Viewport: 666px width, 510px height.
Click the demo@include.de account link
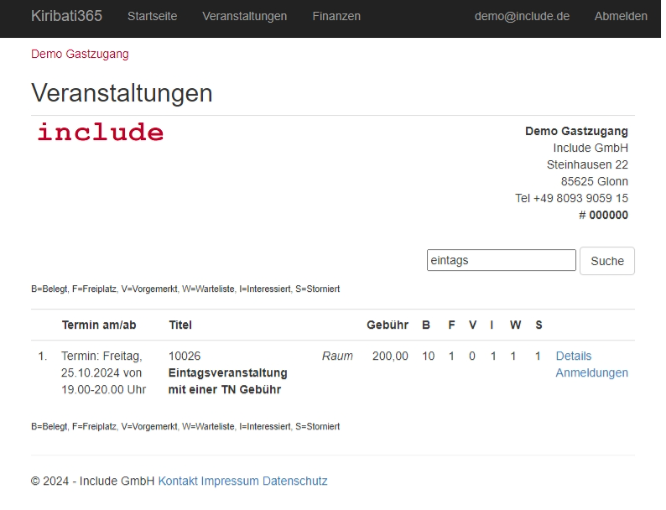click(x=521, y=16)
